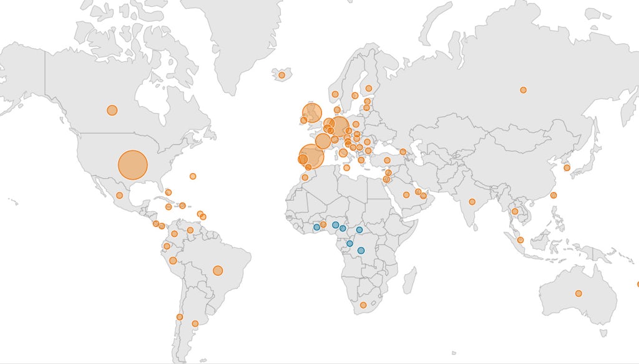This screenshot has height=364, width=639.
Task: Select the large orange bubble over France
Action: click(x=323, y=141)
